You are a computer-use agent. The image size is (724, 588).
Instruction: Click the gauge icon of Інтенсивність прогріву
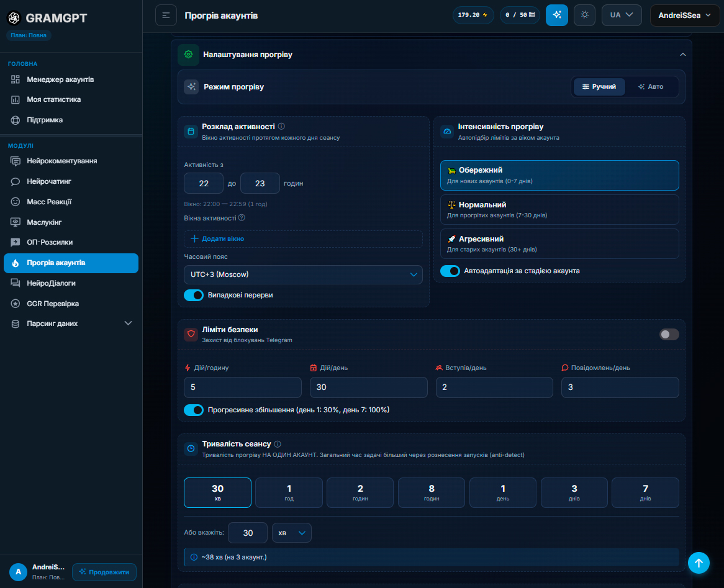coord(447,132)
